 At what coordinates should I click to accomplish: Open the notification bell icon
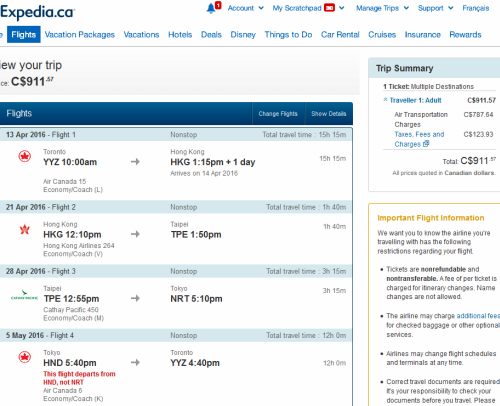coord(211,8)
